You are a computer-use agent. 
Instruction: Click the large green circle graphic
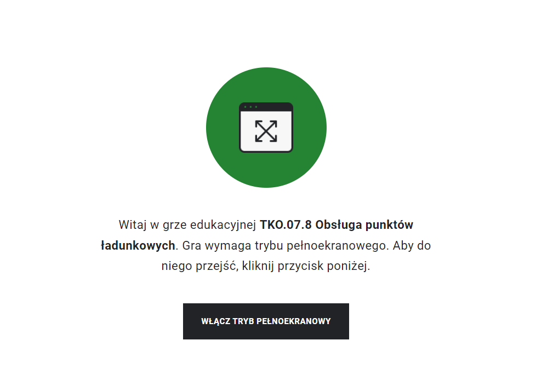[x=266, y=128]
